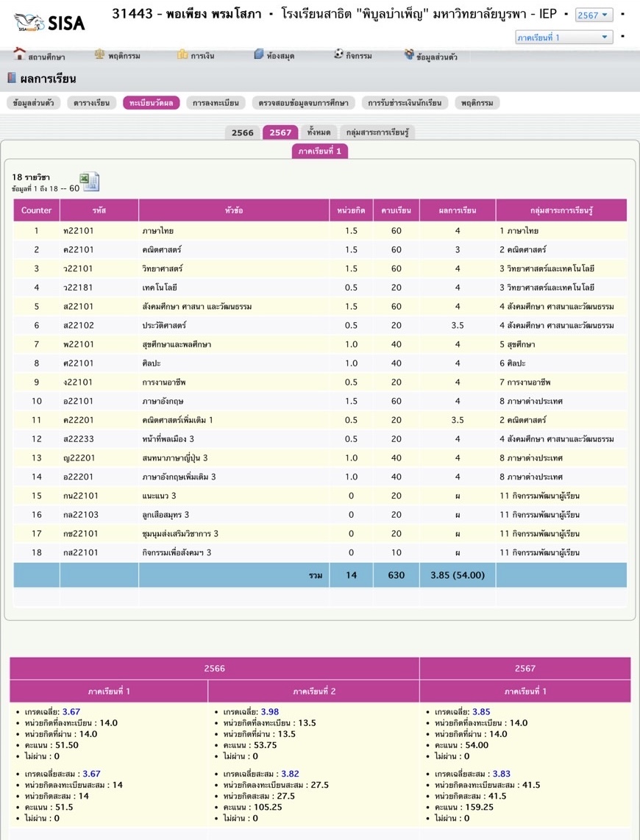Image resolution: width=640 pixels, height=840 pixels.
Task: Select the ทะเบียนวัดผล pill button
Action: (x=151, y=103)
